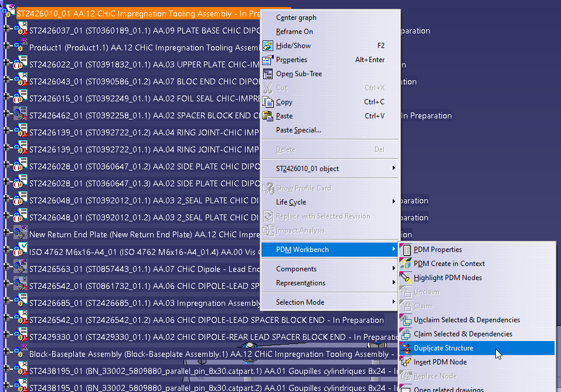
Task: Click the PDM Properties icon
Action: tap(406, 250)
